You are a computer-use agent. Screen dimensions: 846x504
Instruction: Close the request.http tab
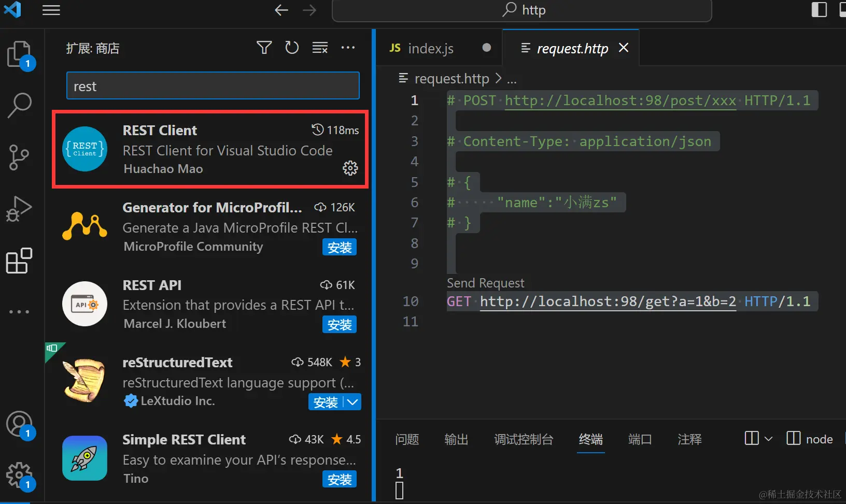[624, 48]
